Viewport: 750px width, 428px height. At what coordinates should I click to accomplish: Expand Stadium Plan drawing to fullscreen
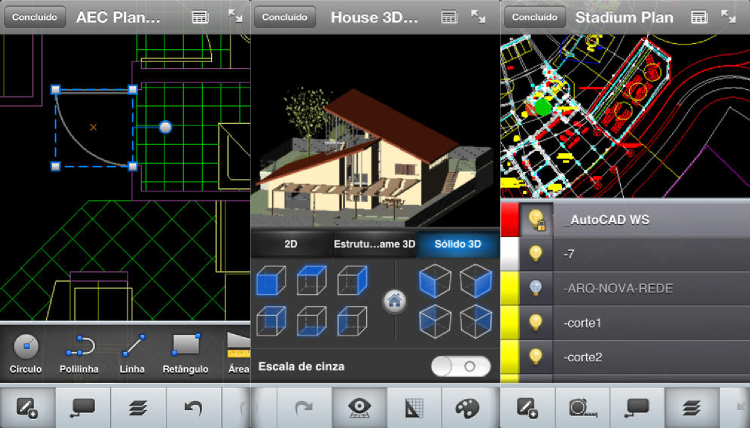(728, 16)
